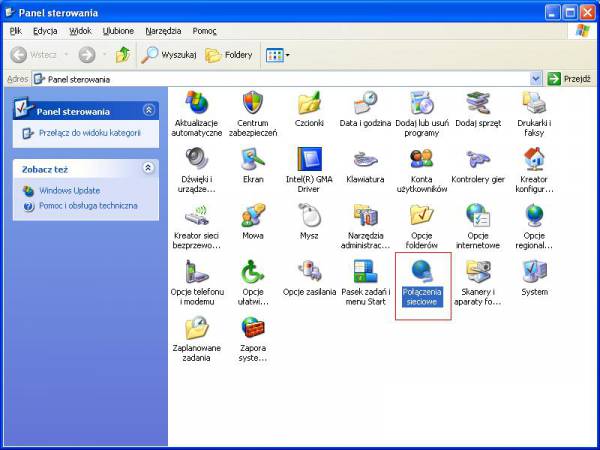
Task: Open the Widok menu
Action: pos(80,31)
